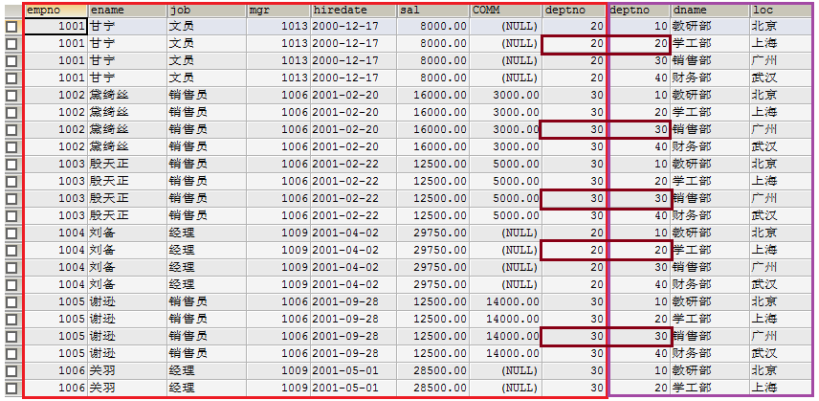Select the COMM column header
This screenshot has height=401, width=819.
click(x=506, y=10)
